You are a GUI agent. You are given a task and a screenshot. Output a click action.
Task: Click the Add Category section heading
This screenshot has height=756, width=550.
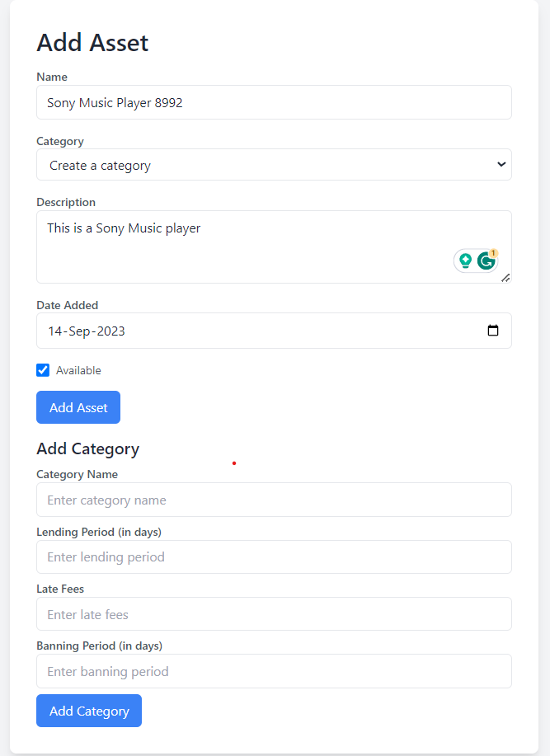pos(87,448)
